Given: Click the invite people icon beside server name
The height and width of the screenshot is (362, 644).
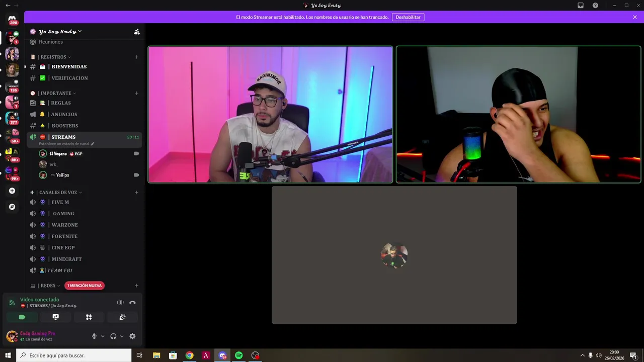Looking at the screenshot, I should pos(137,31).
